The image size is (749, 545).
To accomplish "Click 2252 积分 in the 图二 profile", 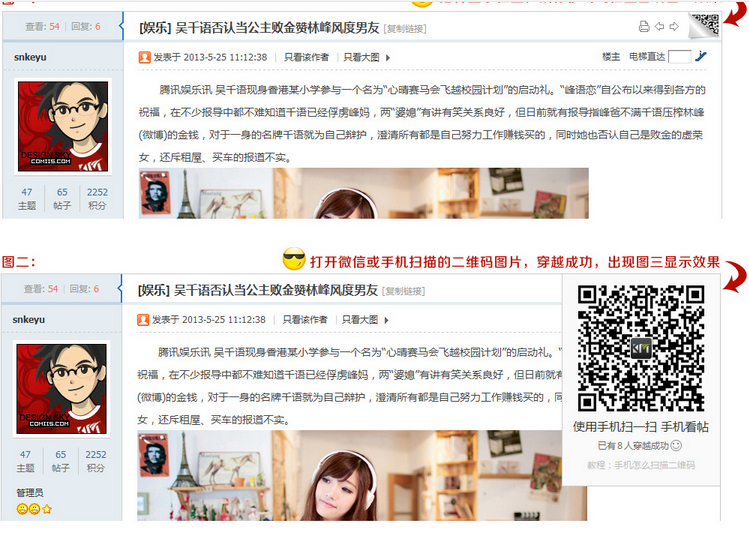I will pos(96,461).
